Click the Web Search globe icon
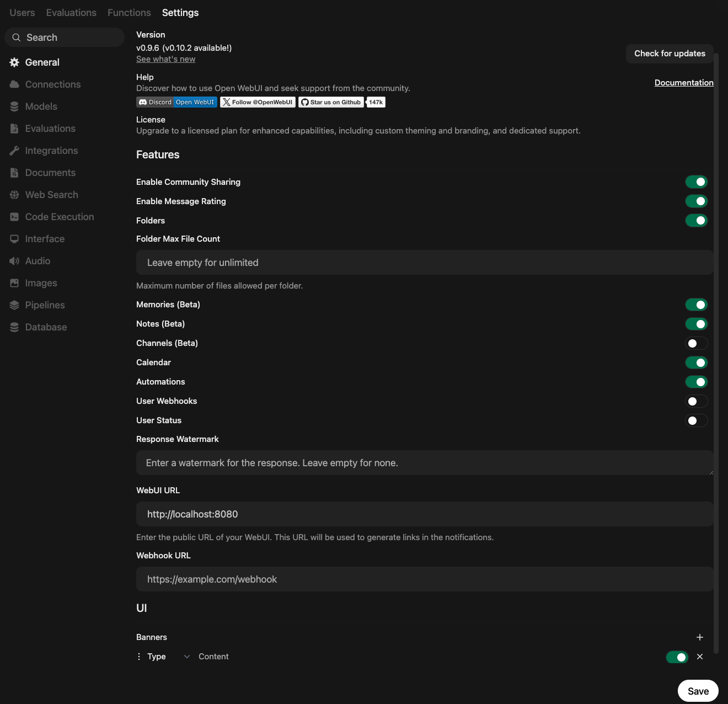728x704 pixels. pyautogui.click(x=14, y=195)
